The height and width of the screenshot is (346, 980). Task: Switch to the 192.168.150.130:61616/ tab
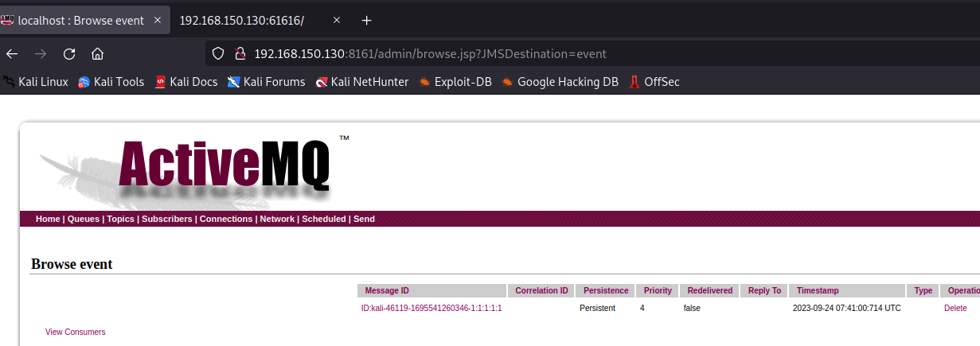pos(242,20)
